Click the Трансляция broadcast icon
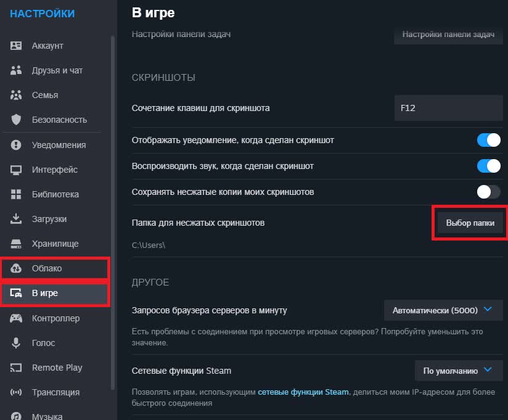This screenshot has width=508, height=420. [16, 392]
